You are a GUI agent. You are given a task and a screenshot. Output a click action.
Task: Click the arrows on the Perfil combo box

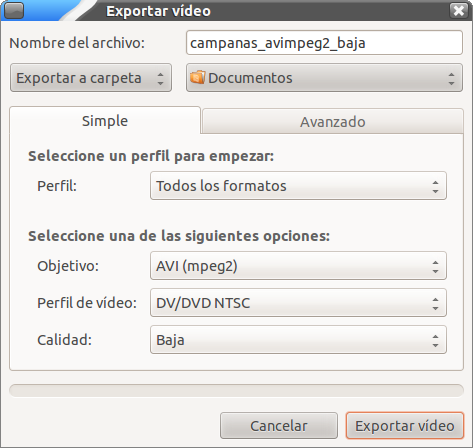click(435, 186)
